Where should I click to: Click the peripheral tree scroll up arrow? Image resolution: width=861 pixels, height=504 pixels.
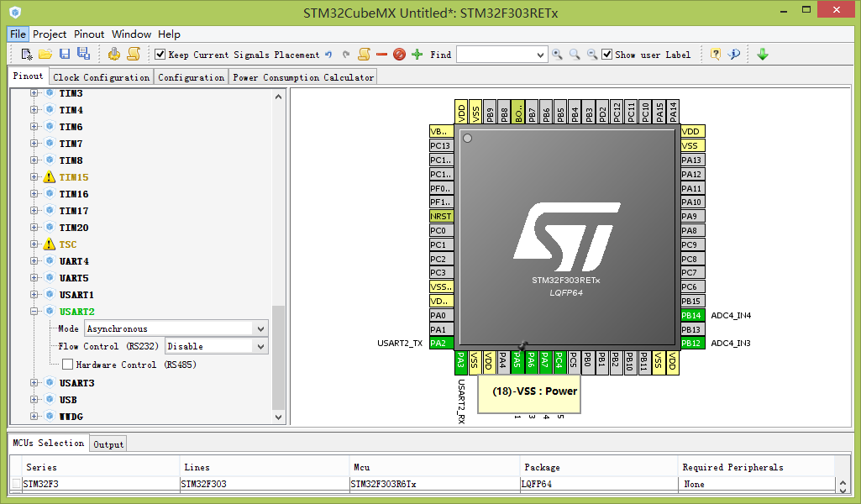278,97
